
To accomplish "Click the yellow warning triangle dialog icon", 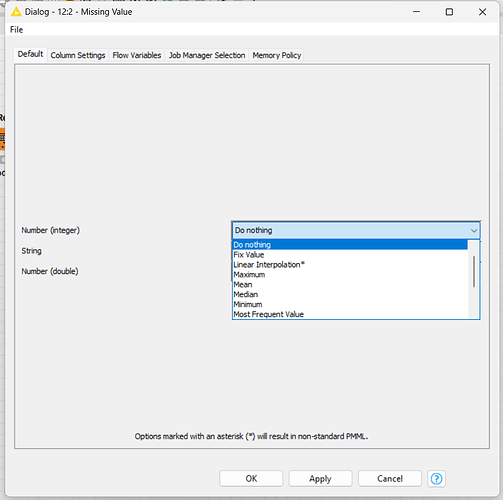I will pyautogui.click(x=16, y=12).
